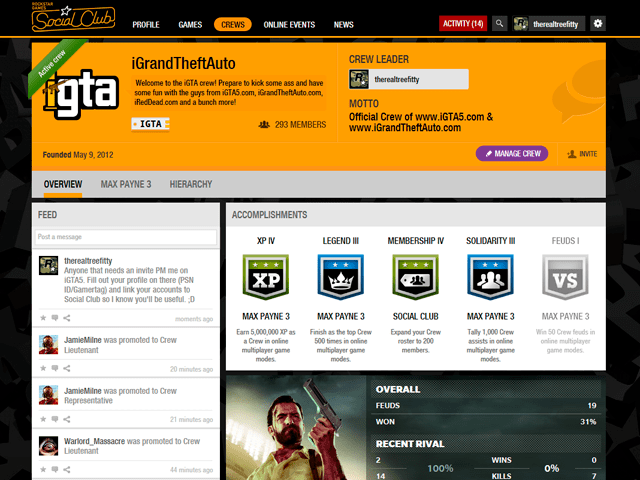640x480 pixels.
Task: Open crew leader therealtreefitty profile
Action: click(x=409, y=79)
